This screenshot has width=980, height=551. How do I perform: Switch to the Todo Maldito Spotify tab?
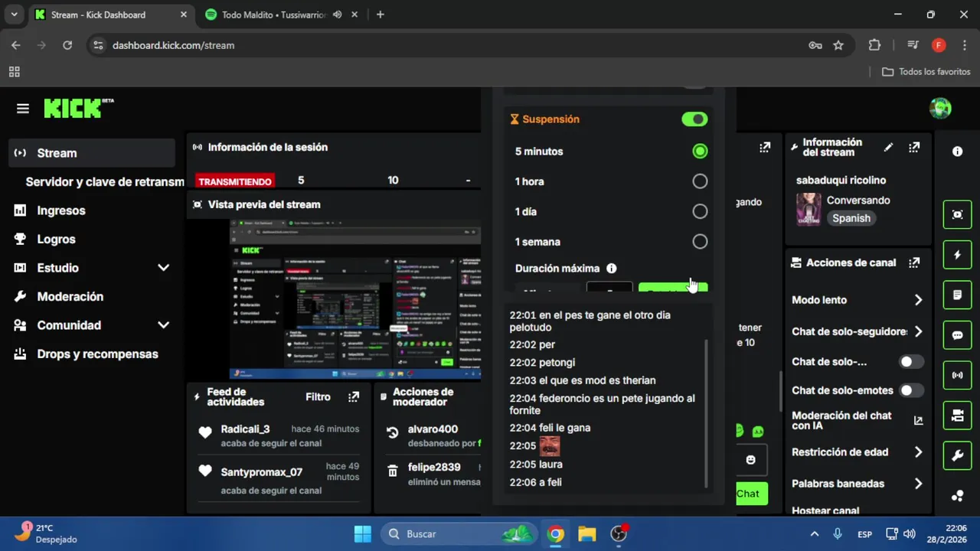[x=274, y=15]
